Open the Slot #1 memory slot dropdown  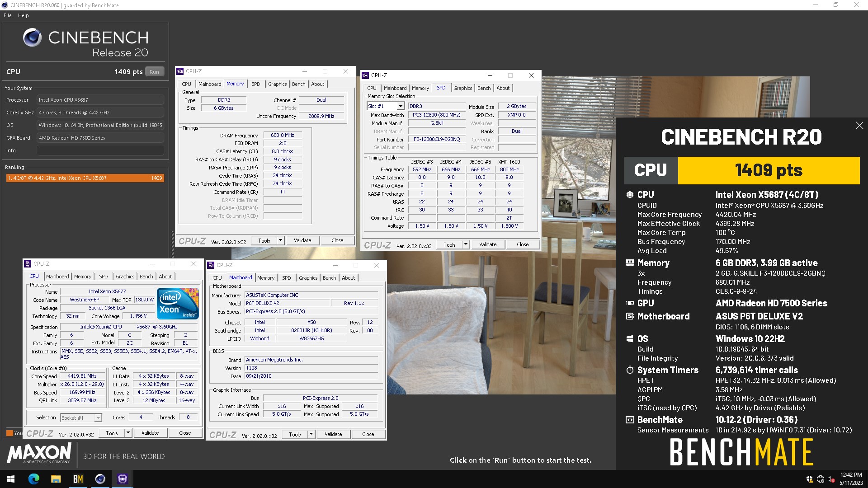[401, 106]
